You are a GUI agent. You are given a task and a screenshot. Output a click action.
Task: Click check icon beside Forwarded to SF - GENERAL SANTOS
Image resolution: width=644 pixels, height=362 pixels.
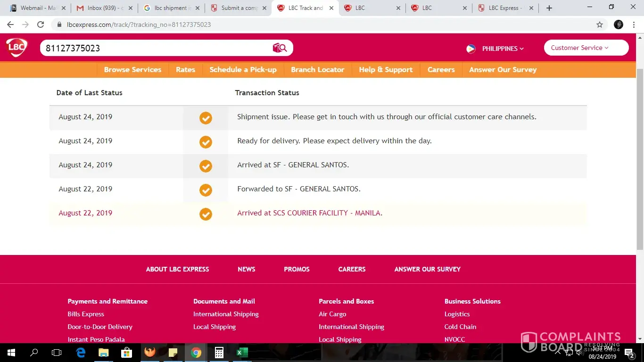[206, 190]
